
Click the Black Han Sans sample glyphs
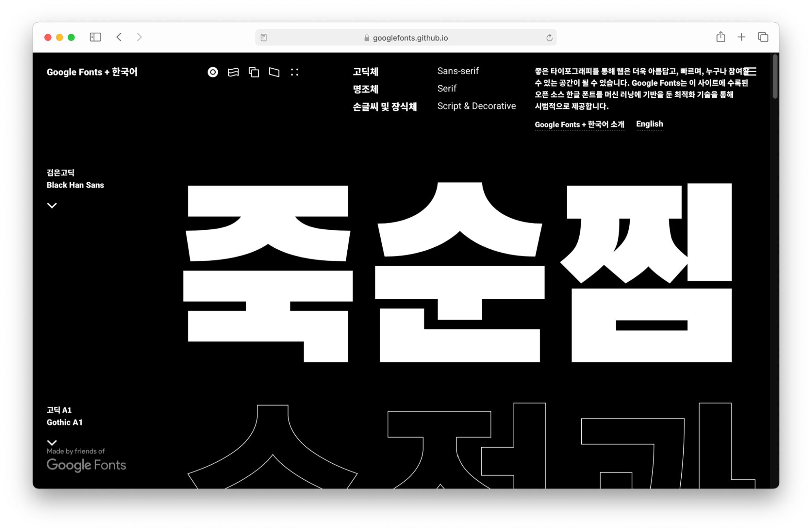(458, 272)
